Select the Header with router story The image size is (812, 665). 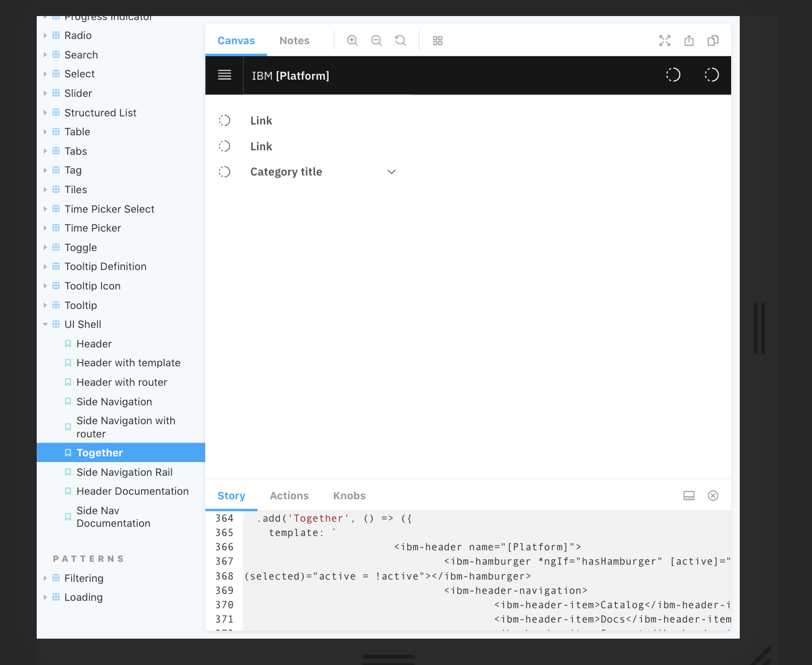click(x=121, y=382)
